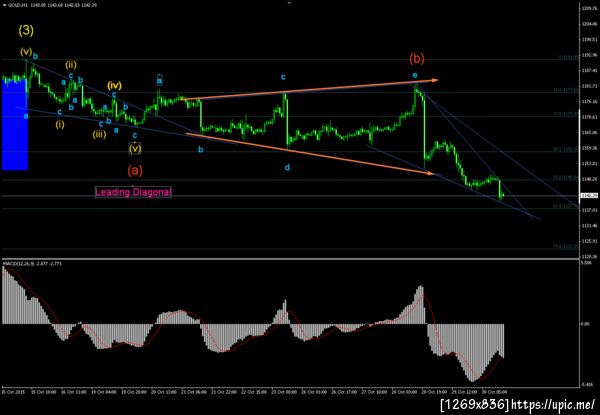
Task: Select the yellow '(3)' wave label
Action: coord(26,31)
